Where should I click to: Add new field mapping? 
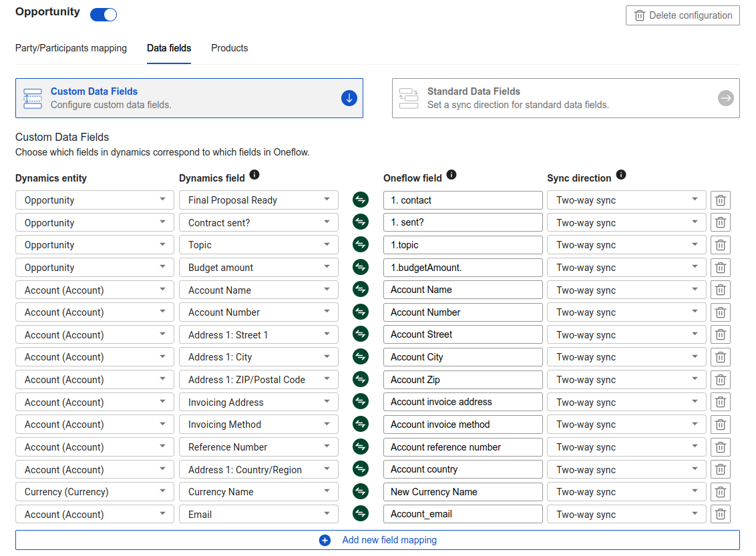click(x=377, y=540)
